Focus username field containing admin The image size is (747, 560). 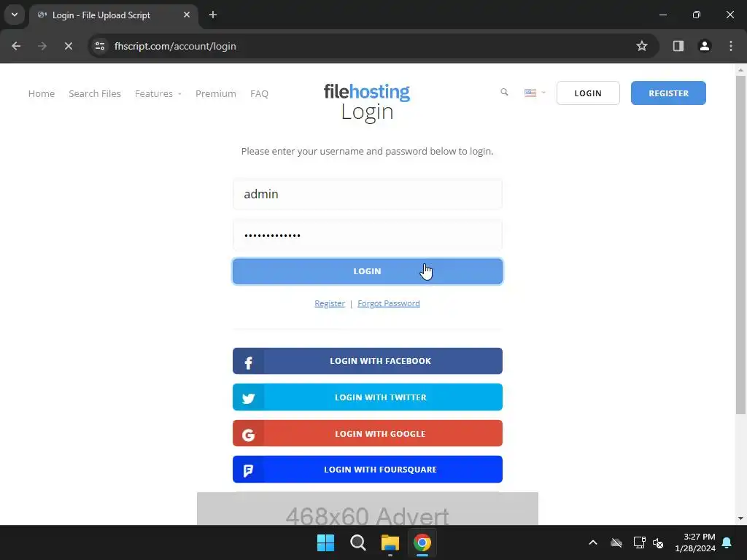pyautogui.click(x=368, y=194)
